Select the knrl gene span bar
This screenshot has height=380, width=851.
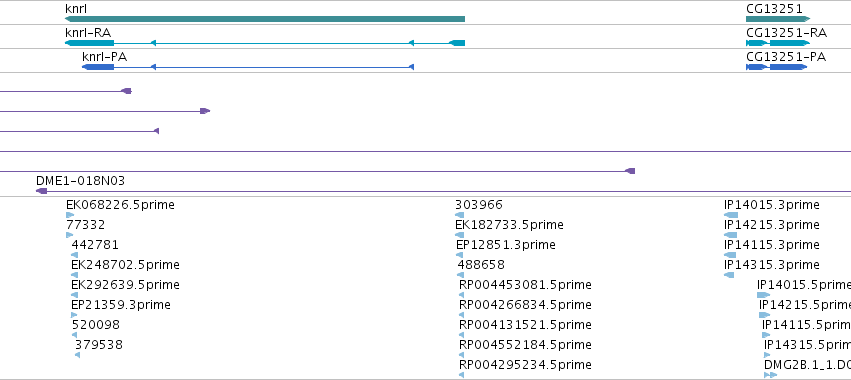point(265,19)
